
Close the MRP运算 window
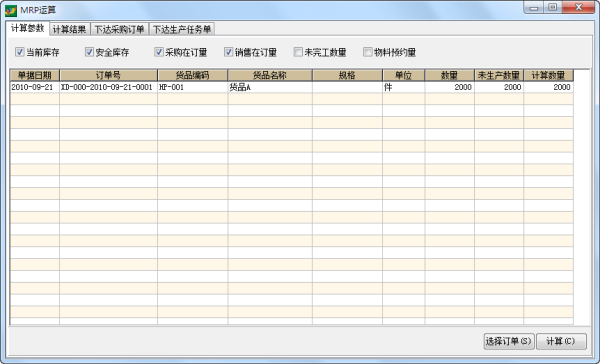(x=579, y=7)
